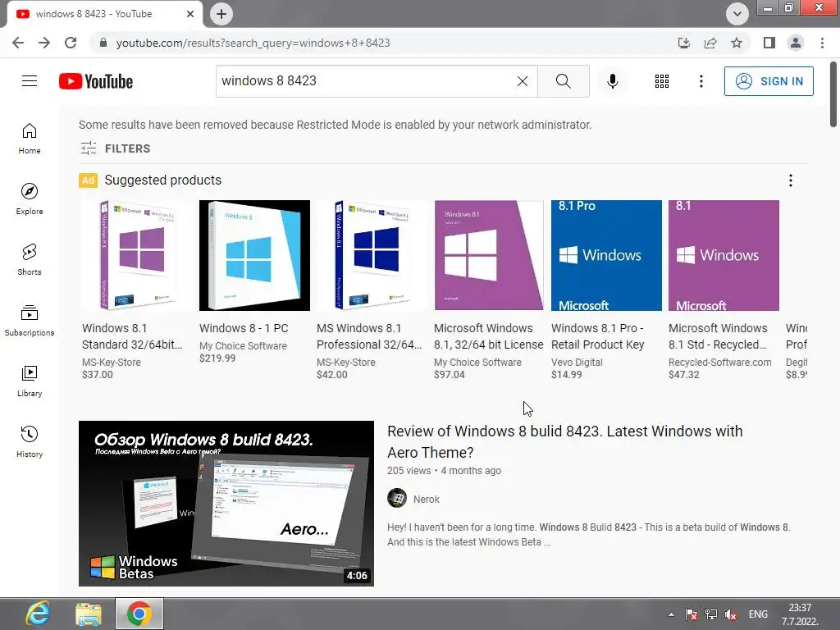
Task: Open the search FILTERS panel
Action: point(115,148)
